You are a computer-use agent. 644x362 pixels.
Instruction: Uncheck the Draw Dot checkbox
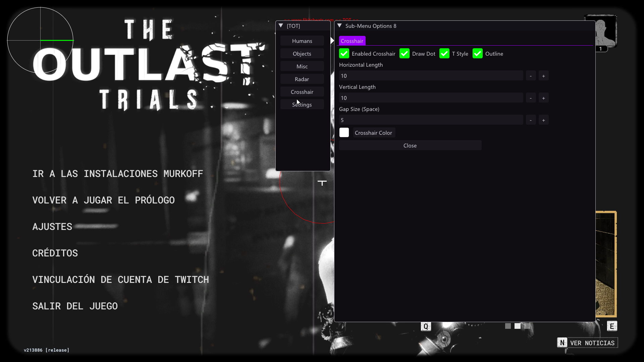[405, 54]
